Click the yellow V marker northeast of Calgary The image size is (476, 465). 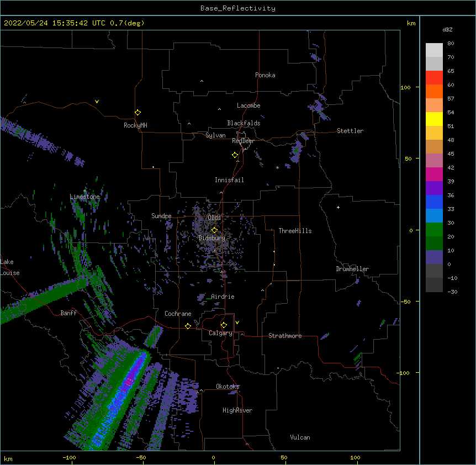click(x=237, y=323)
